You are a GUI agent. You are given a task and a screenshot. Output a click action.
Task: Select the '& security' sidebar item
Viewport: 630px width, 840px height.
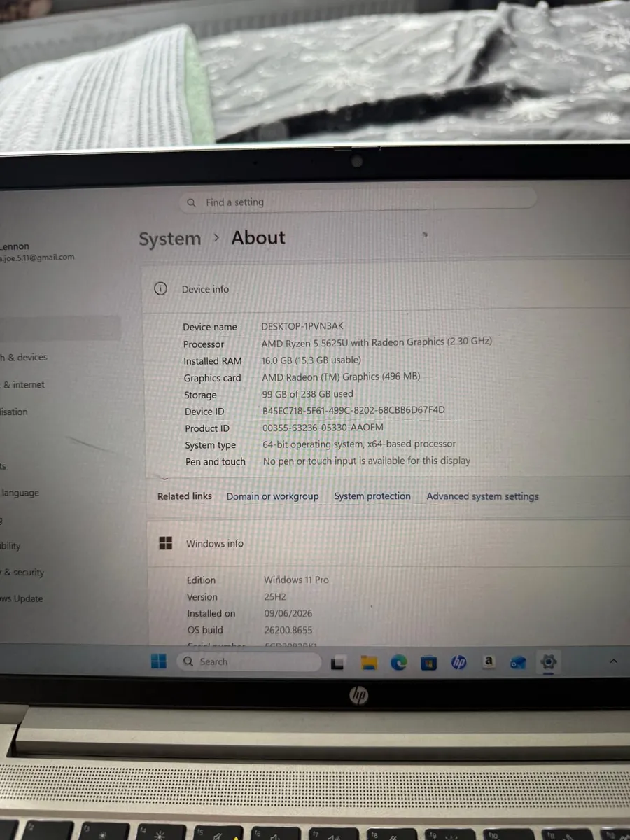22,573
